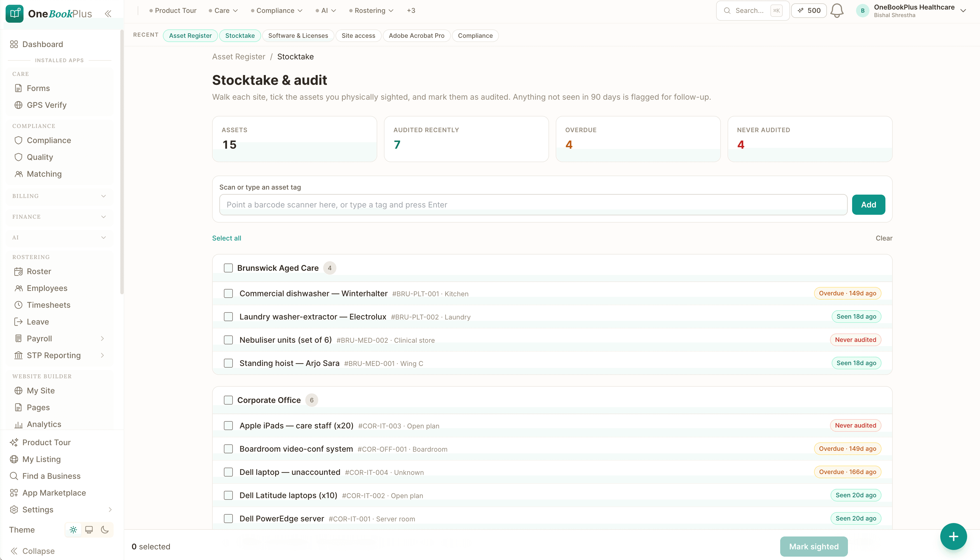Click the Settings gear in sidebar
The height and width of the screenshot is (560, 980).
tap(14, 510)
